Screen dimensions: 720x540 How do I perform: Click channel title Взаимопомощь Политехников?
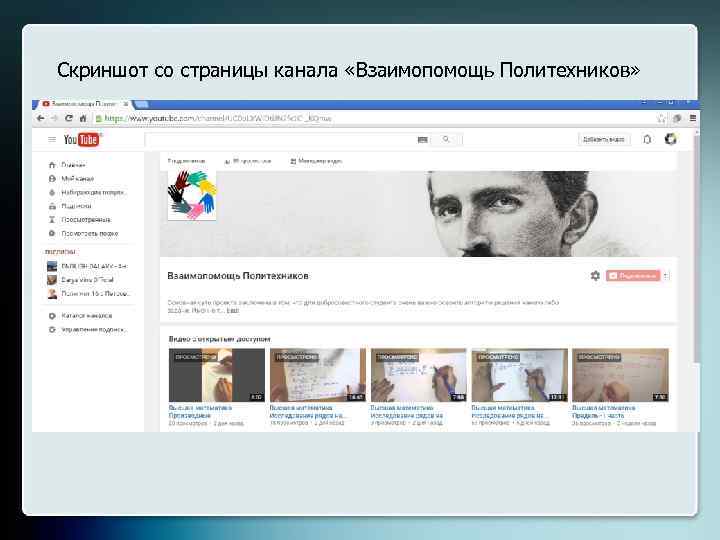237,276
